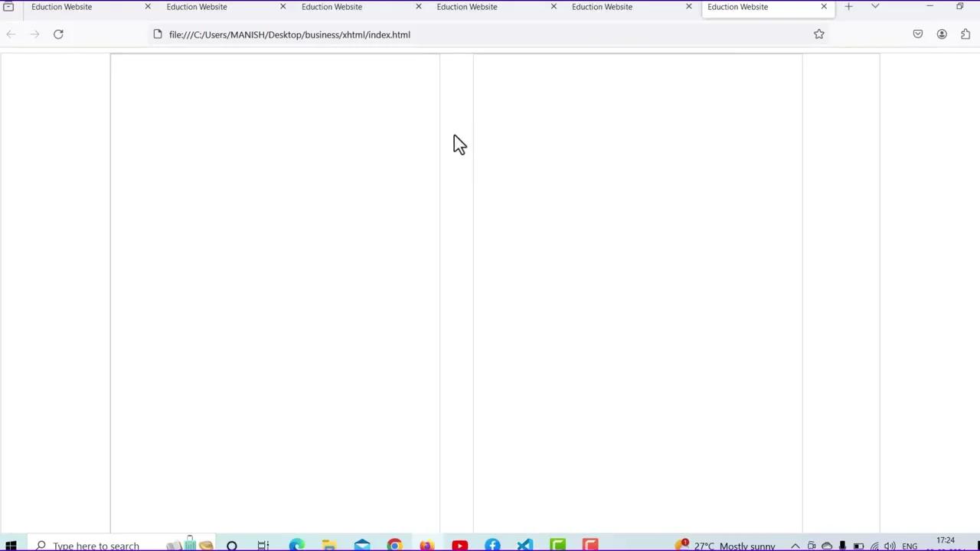Open the Firefox View icon
Screen dimensions: 980x551
coord(9,7)
